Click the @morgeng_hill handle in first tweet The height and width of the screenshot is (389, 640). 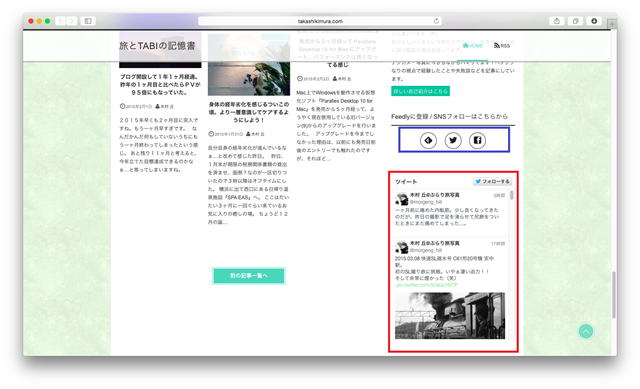[426, 202]
